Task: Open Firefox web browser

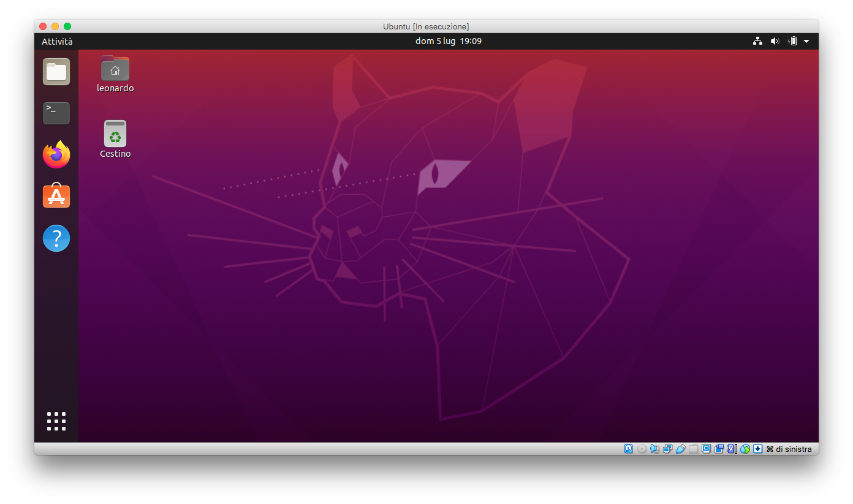Action: (56, 154)
